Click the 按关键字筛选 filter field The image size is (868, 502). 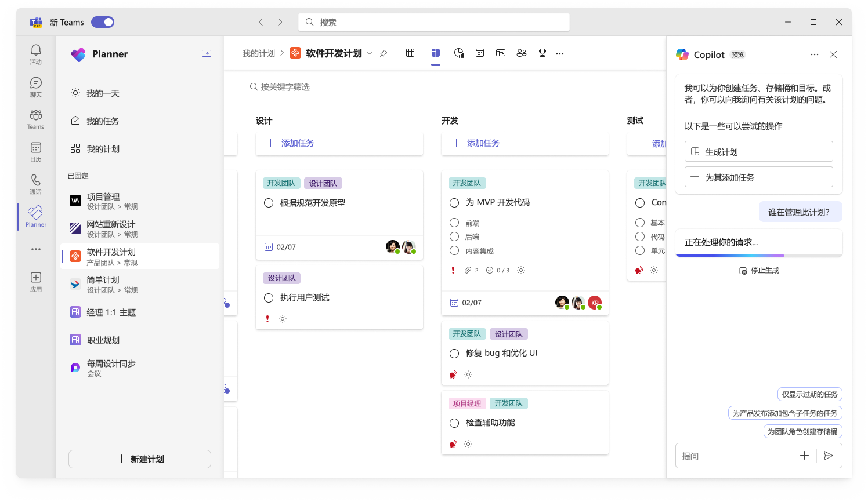click(324, 87)
